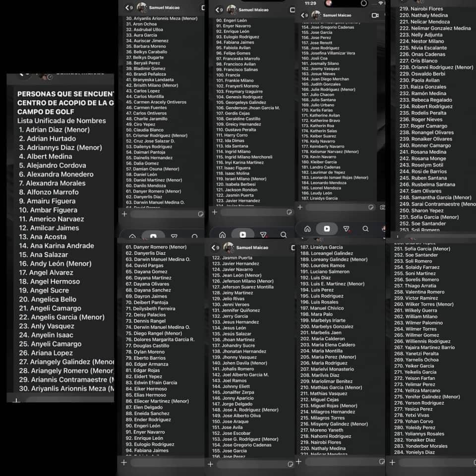Screen dimensions: 476x476
Task: Select '164. Juan Diego Merchan'
Action: click(325, 79)
